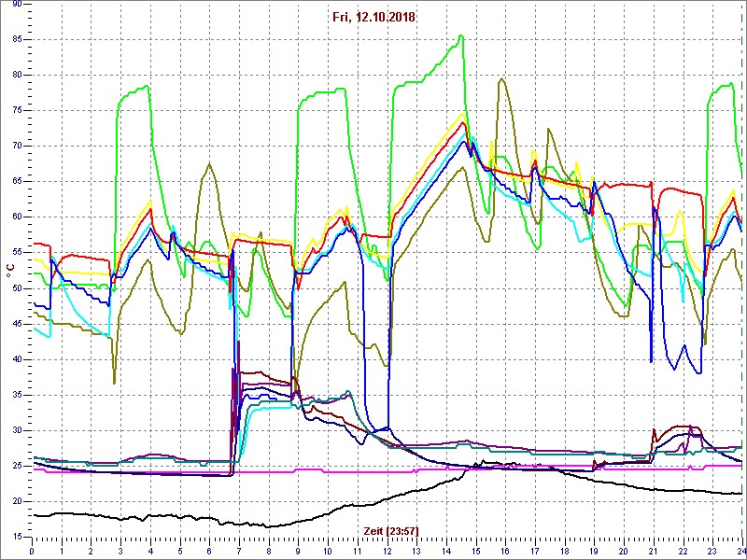Select the '55' temperature axis value
The image size is (747, 560).
click(17, 253)
